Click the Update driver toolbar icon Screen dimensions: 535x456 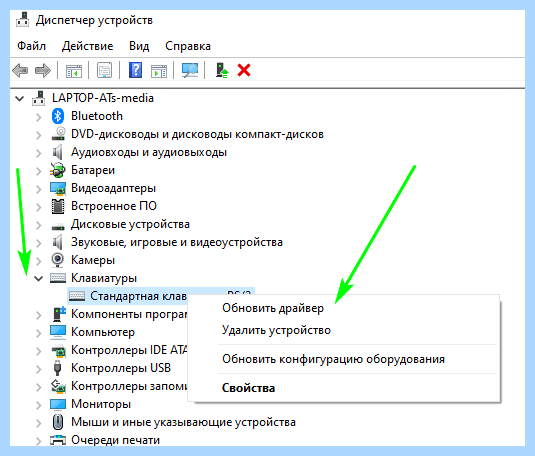222,70
